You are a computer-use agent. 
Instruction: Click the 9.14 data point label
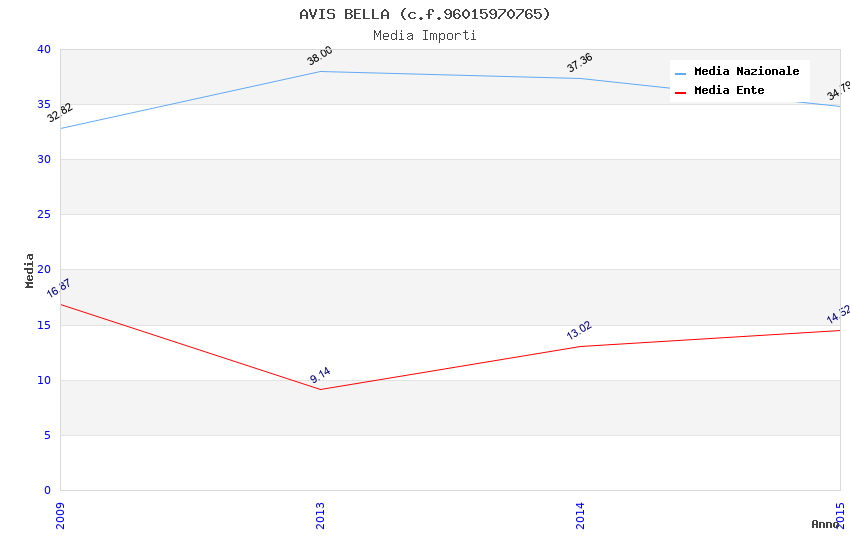click(320, 376)
